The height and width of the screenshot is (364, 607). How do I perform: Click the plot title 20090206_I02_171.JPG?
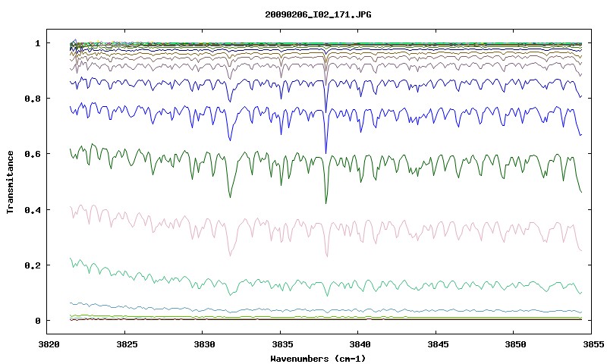coord(318,14)
